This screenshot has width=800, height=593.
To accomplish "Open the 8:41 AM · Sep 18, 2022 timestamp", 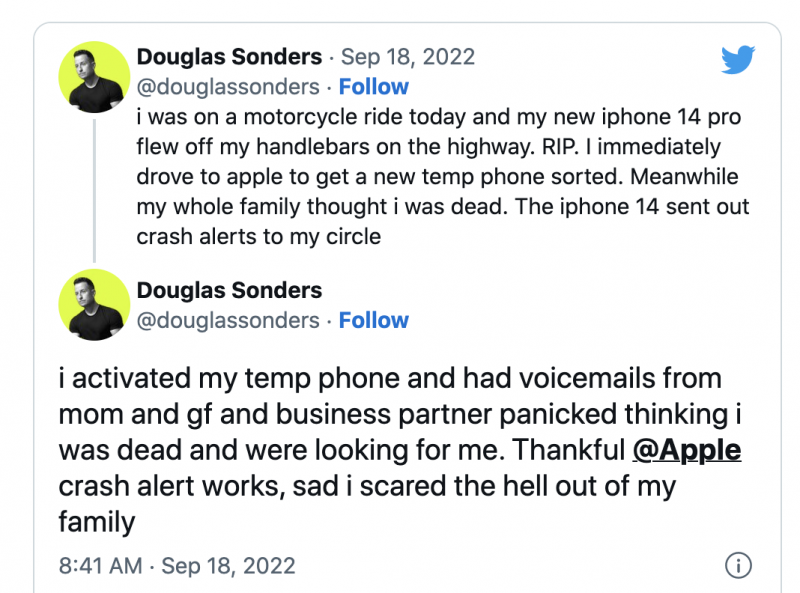I will [x=177, y=566].
